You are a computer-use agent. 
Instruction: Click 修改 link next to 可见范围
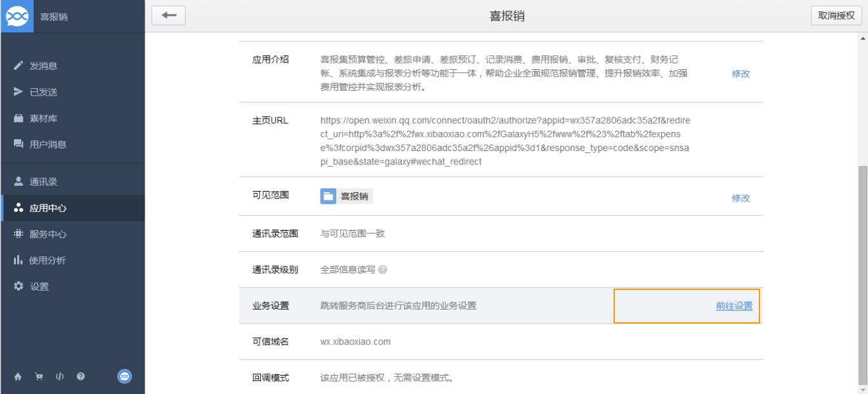pyautogui.click(x=740, y=198)
